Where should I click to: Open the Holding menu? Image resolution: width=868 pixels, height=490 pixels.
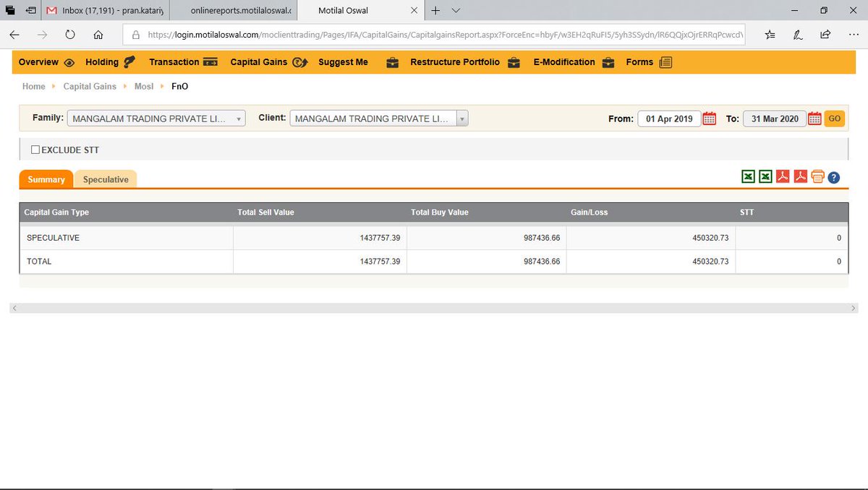pyautogui.click(x=110, y=62)
